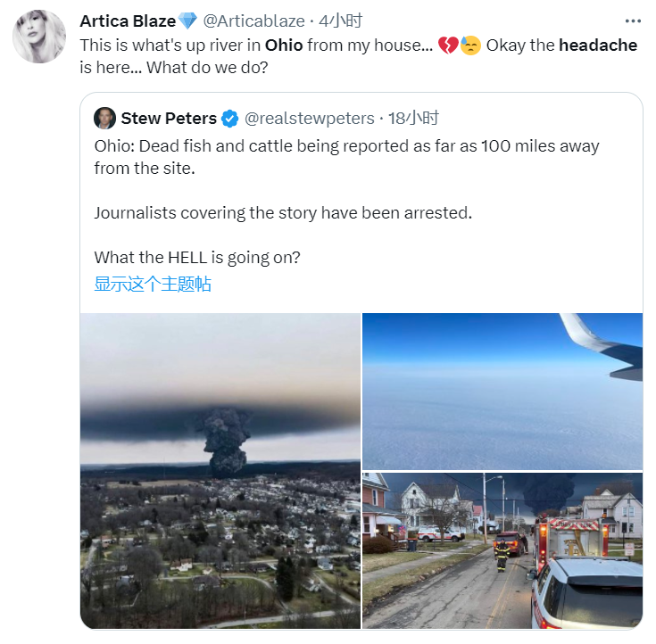The height and width of the screenshot is (644, 656).
Task: Click the 18小时 quoted tweet timestamp
Action: [x=415, y=118]
